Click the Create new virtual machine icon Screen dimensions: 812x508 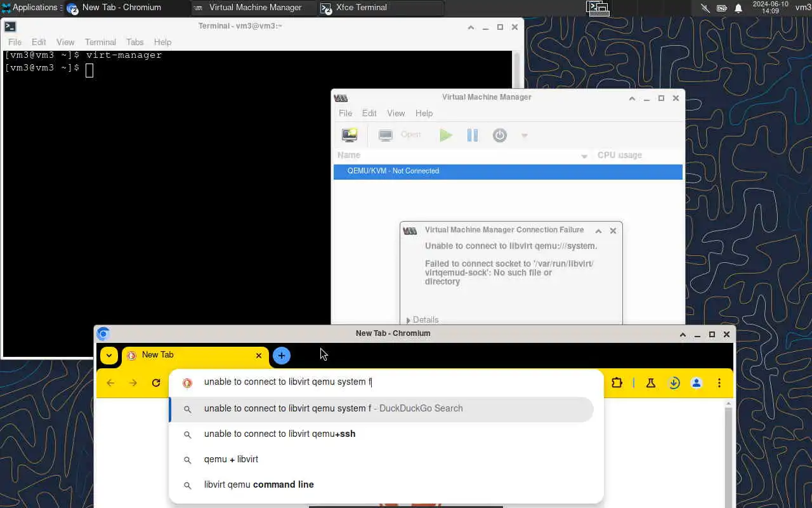coord(350,135)
